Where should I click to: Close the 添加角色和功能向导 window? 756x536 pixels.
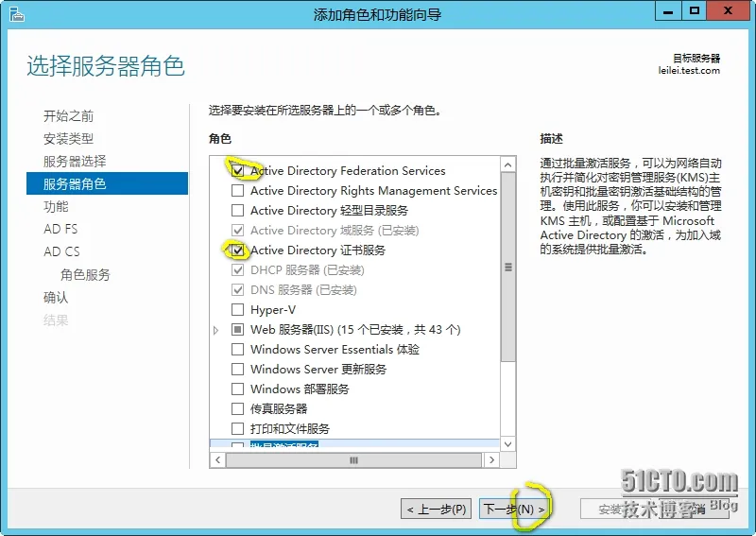coord(729,11)
